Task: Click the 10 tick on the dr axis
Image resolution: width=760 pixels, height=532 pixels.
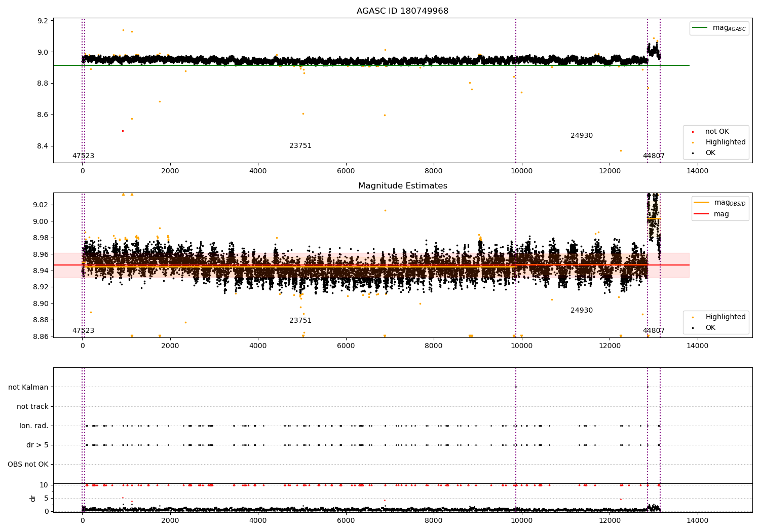Action: [x=45, y=485]
